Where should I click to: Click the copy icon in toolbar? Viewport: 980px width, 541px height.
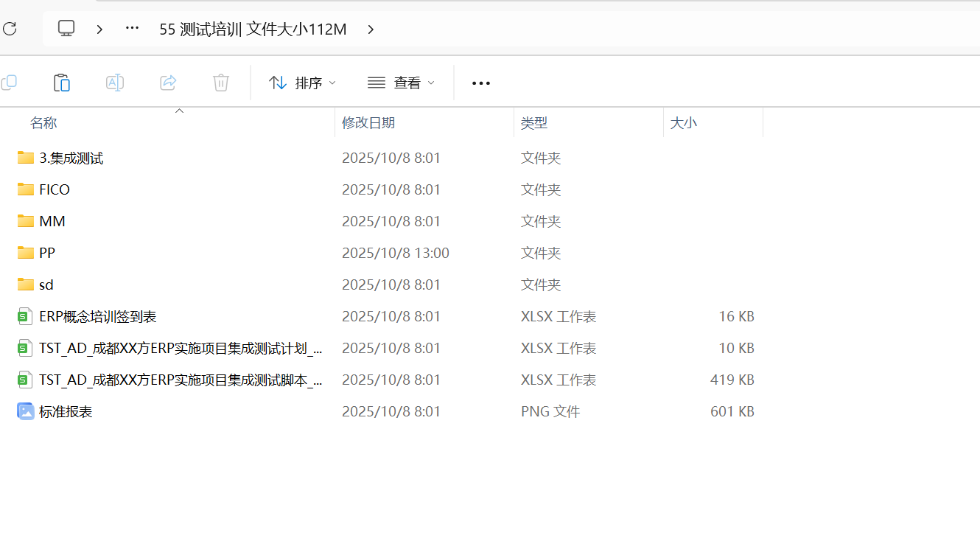(9, 83)
